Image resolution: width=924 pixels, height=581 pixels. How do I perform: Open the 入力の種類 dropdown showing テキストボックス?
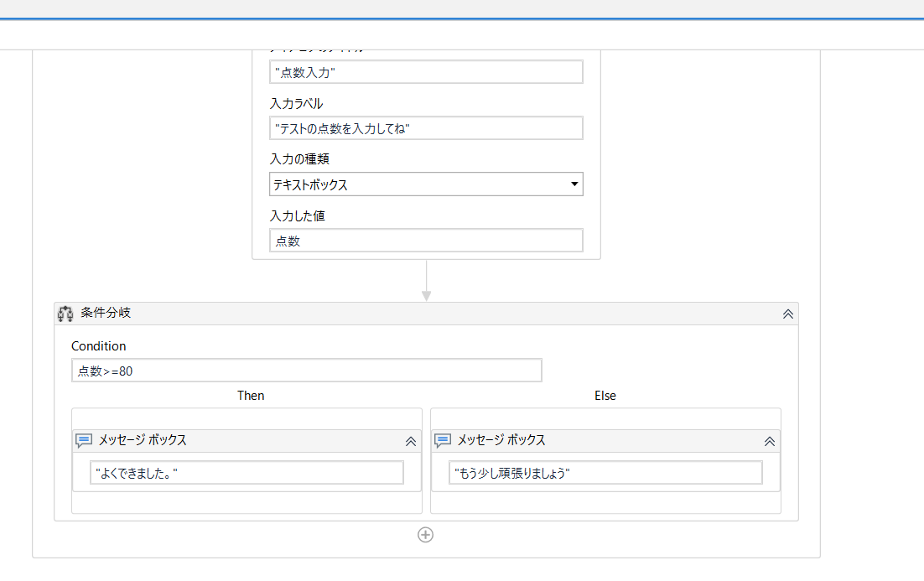point(574,184)
